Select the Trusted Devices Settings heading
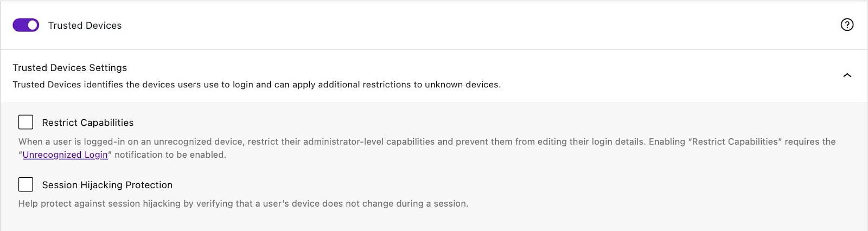This screenshot has width=868, height=231. click(x=69, y=68)
